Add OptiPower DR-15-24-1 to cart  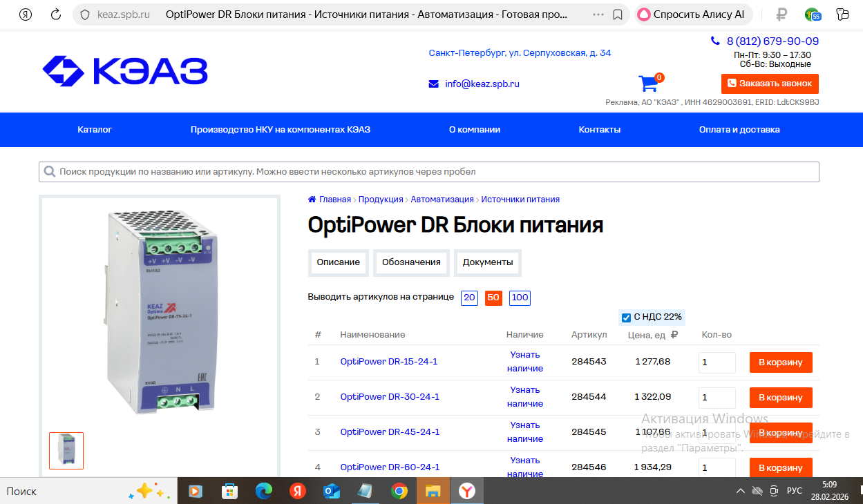click(x=781, y=362)
